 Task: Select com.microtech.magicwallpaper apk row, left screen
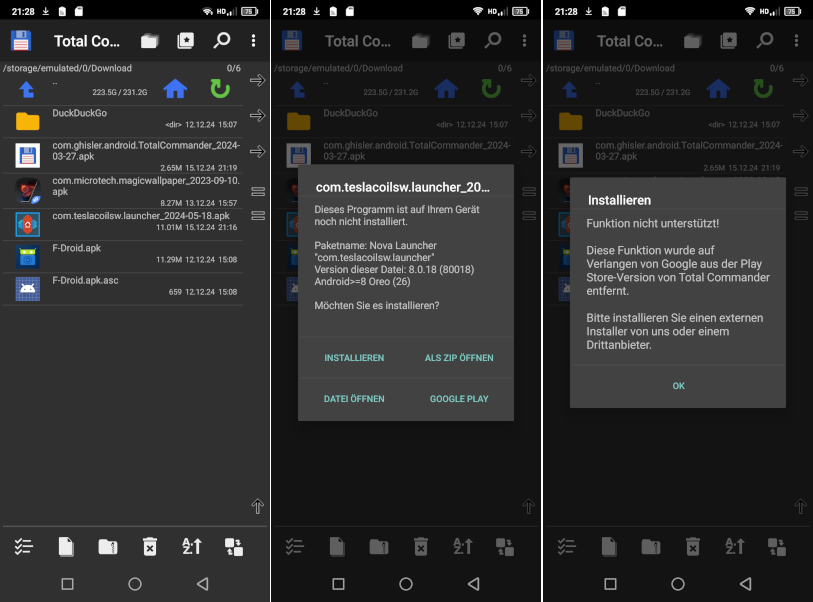123,191
